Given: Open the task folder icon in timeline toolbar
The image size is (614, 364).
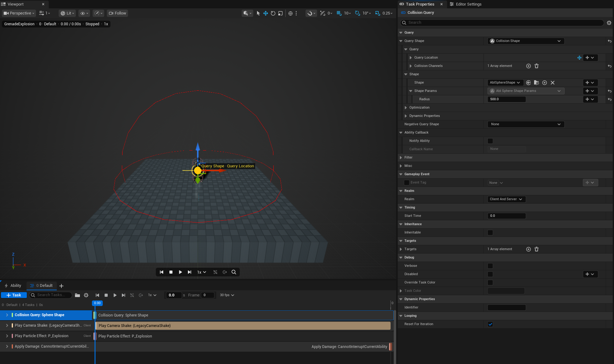Looking at the screenshot, I should pyautogui.click(x=77, y=295).
